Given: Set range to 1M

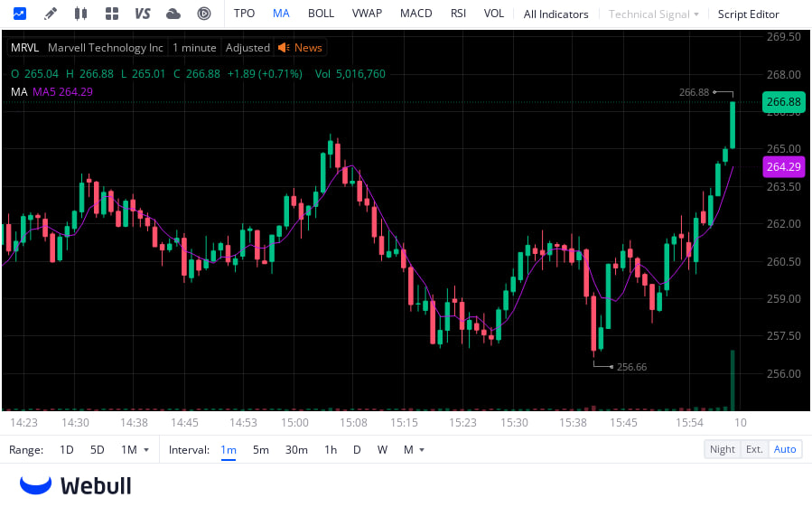Looking at the screenshot, I should click(129, 450).
